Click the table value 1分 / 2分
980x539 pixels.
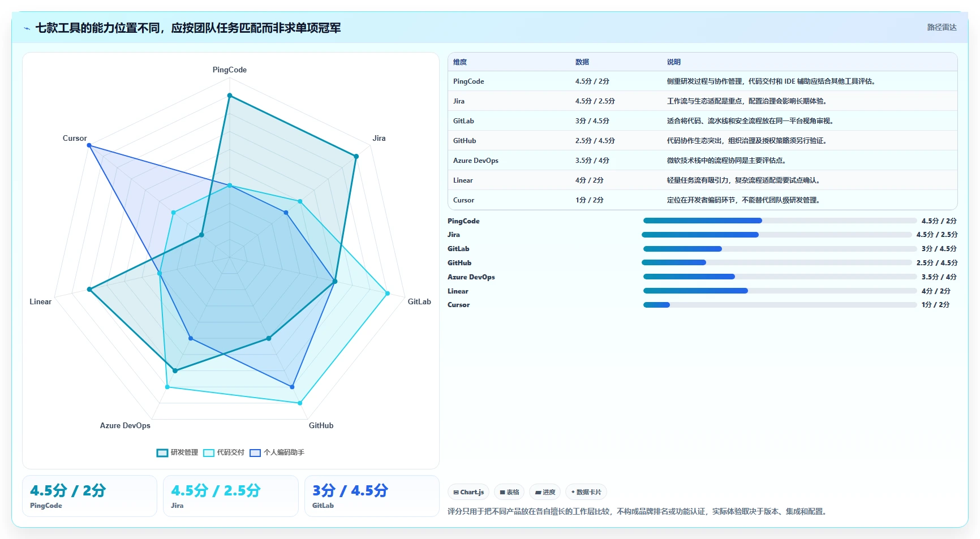pos(590,200)
